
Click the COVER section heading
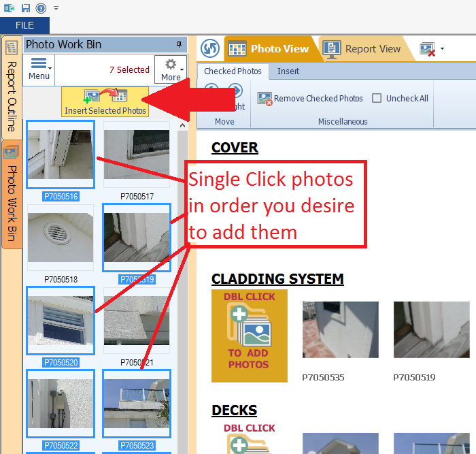(235, 148)
